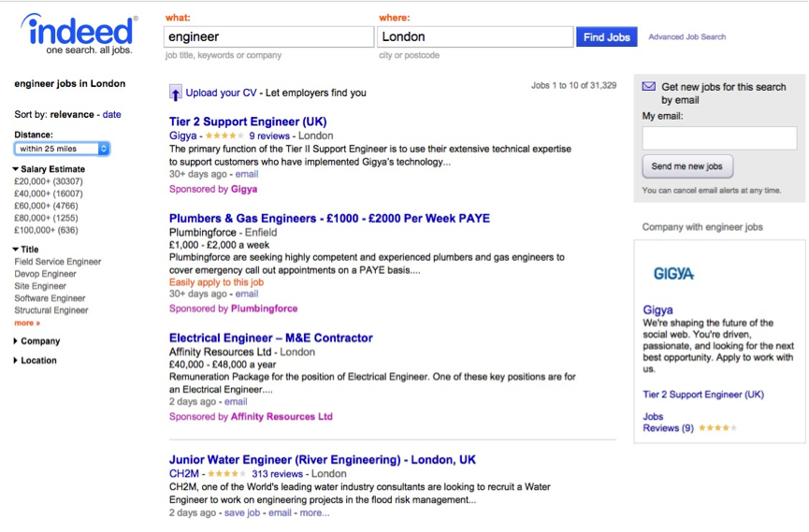Click Send me new jobs button
This screenshot has width=809, height=532.
coord(687,166)
